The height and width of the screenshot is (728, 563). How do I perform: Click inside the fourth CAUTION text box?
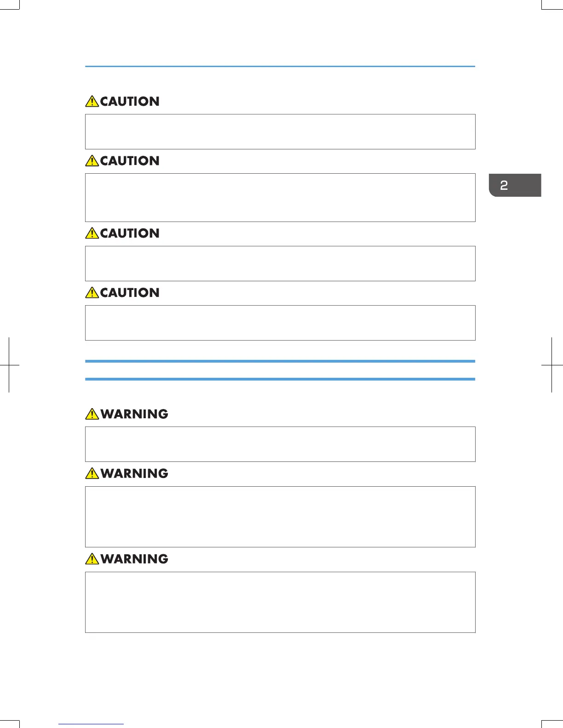(280, 323)
